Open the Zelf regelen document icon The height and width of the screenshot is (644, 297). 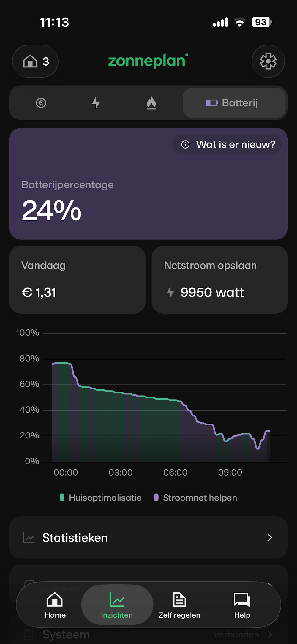(179, 599)
